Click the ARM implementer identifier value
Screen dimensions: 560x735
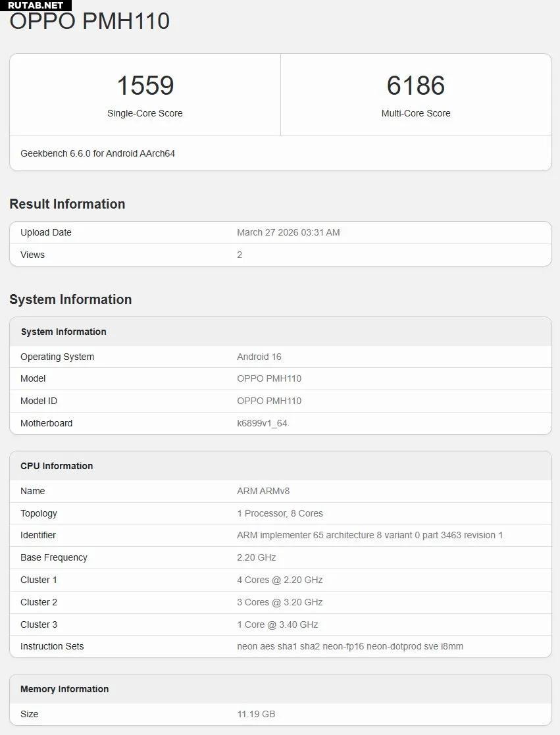[370, 535]
